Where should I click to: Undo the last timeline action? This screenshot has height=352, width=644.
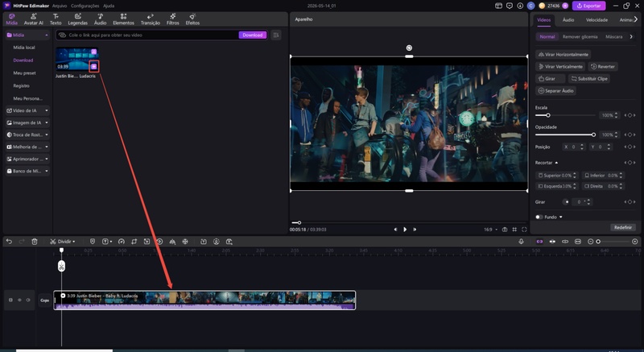[9, 242]
